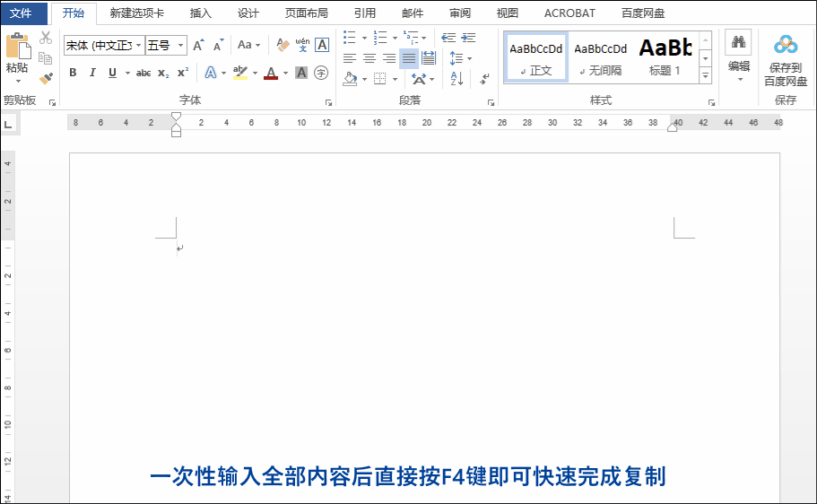
Task: Click the Grow Font icon
Action: tap(198, 45)
